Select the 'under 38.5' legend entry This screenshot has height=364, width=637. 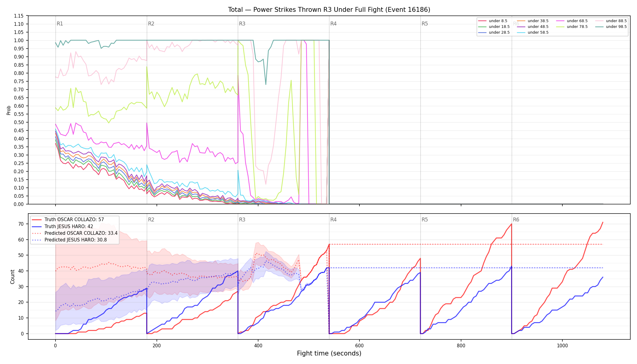pyautogui.click(x=533, y=21)
